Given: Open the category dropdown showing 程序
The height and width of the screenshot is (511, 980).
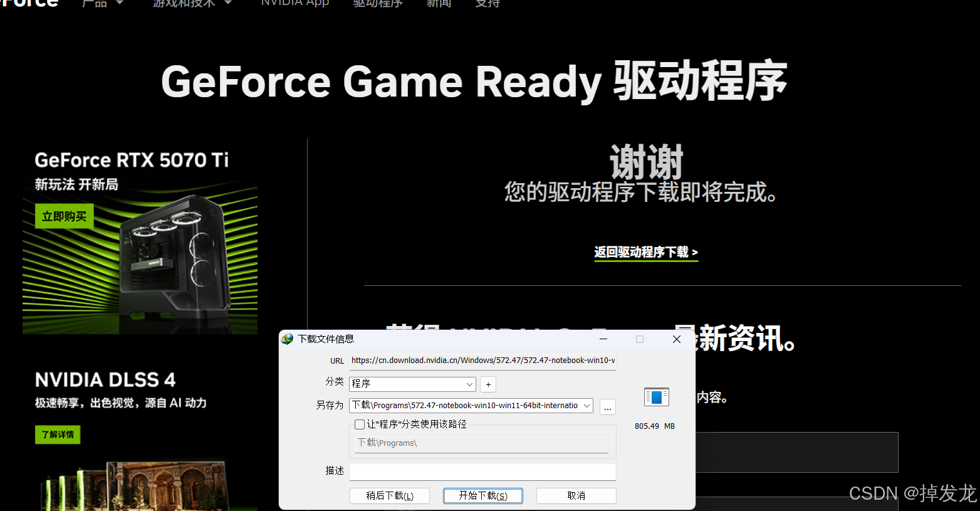Looking at the screenshot, I should point(412,384).
